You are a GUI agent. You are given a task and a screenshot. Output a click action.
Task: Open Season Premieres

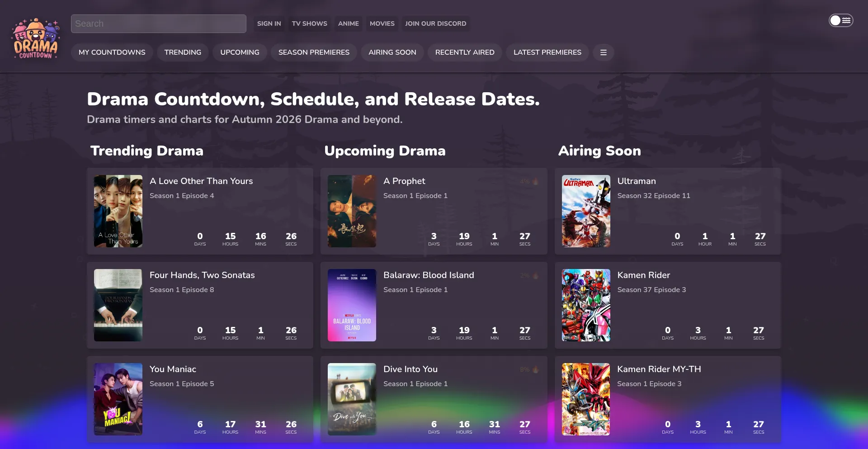[314, 52]
